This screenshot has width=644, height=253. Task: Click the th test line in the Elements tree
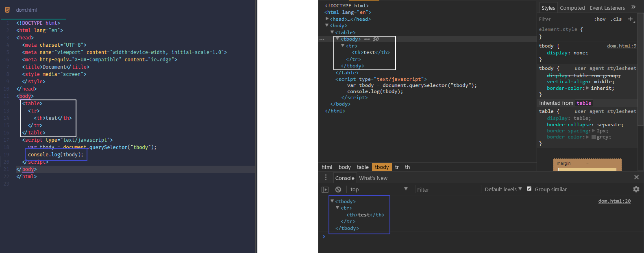tap(370, 52)
